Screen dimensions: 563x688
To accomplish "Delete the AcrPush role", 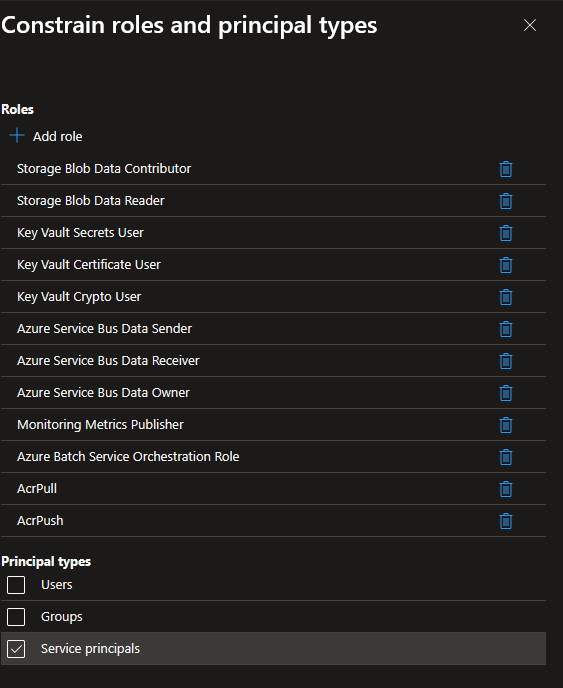I will tap(506, 521).
